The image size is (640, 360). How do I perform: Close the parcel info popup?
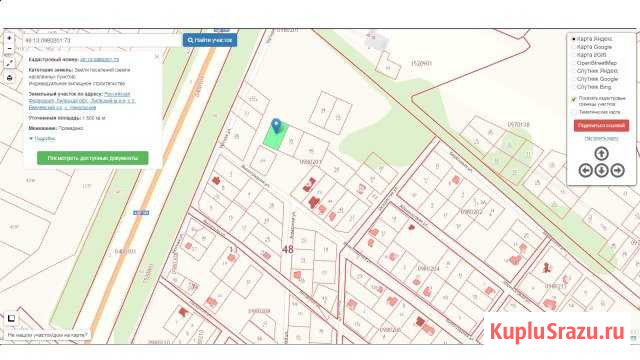(x=157, y=57)
